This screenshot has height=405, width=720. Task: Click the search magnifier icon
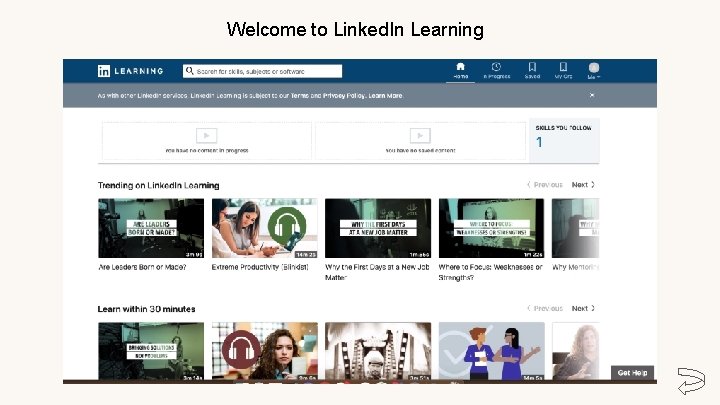coord(190,71)
